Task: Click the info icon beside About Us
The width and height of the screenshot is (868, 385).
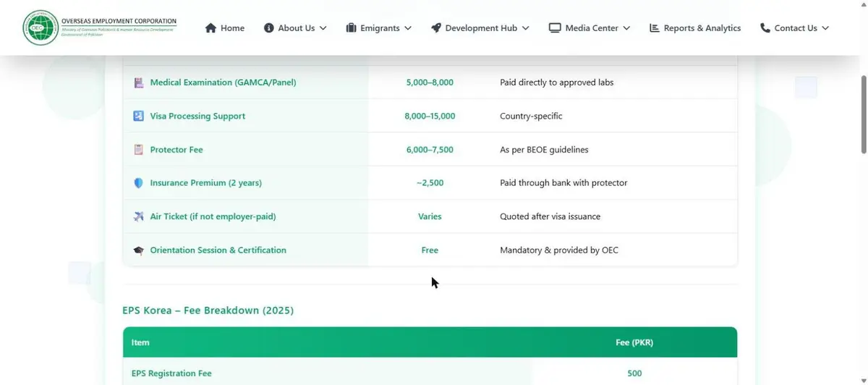Action: [x=269, y=28]
